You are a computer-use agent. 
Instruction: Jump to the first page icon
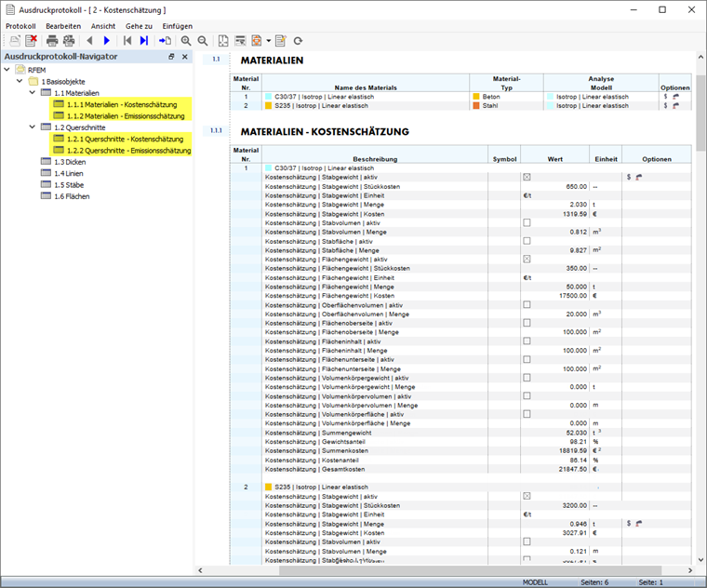127,41
